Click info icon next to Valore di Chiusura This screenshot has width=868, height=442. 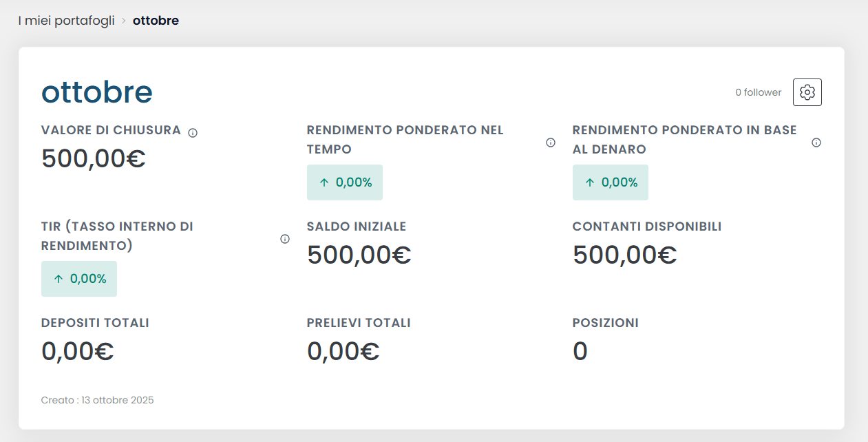193,133
